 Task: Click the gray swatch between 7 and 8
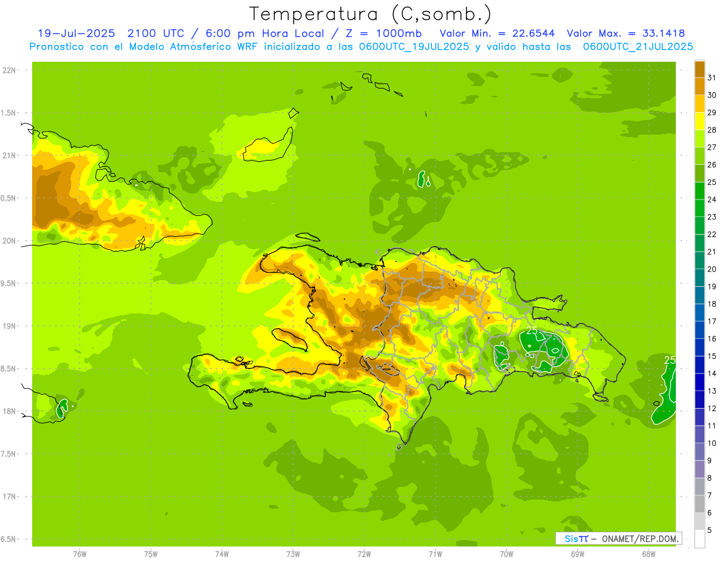pos(699,486)
